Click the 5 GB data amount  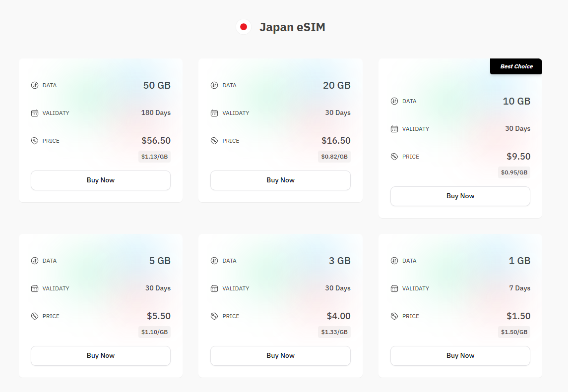(x=160, y=261)
